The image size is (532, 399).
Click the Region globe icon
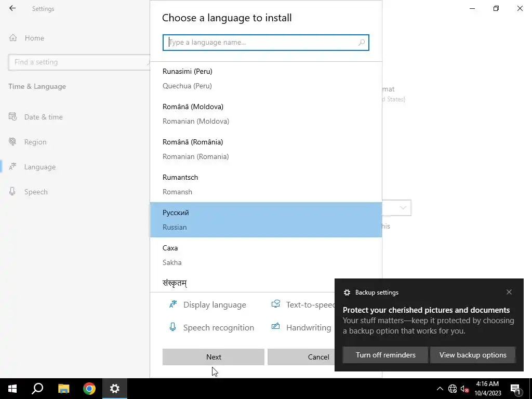(x=12, y=141)
